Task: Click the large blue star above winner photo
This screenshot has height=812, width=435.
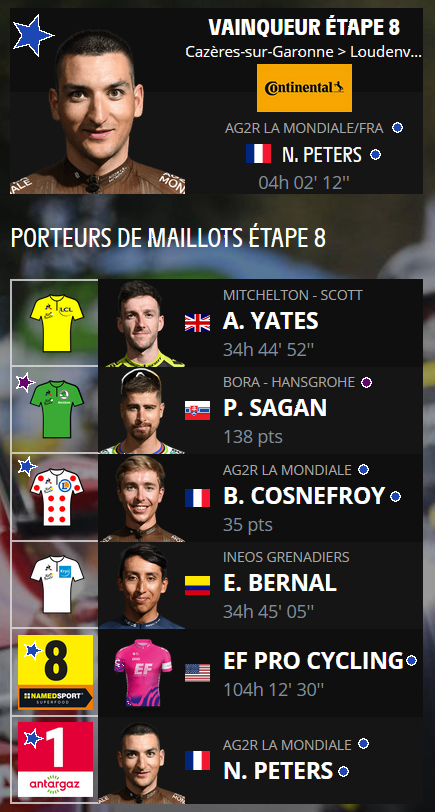Action: coord(33,35)
